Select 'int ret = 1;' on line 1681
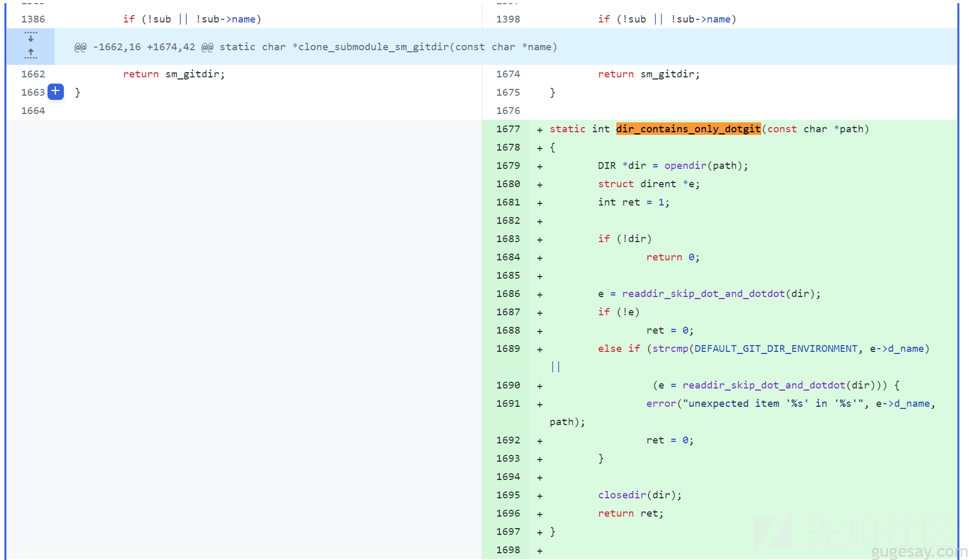The image size is (969, 560). [634, 202]
